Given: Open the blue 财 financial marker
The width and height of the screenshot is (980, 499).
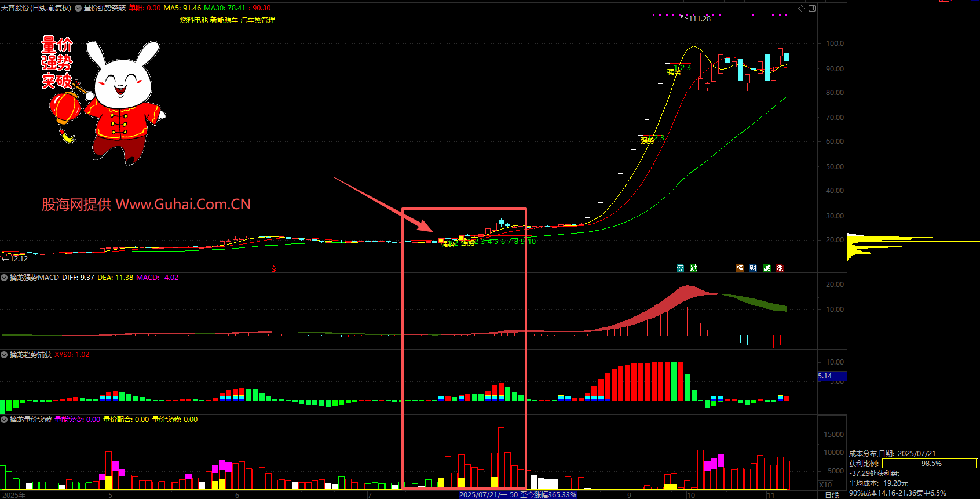Looking at the screenshot, I should [753, 268].
